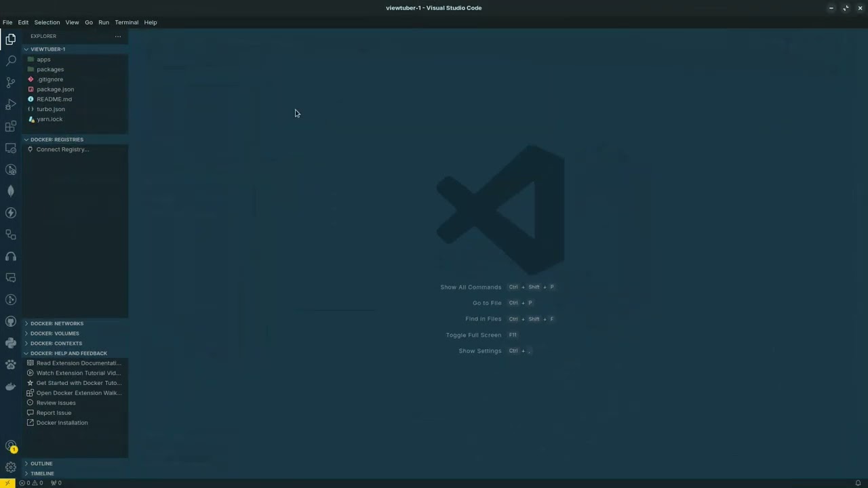Open the Python icon in activity bar

coord(10,343)
